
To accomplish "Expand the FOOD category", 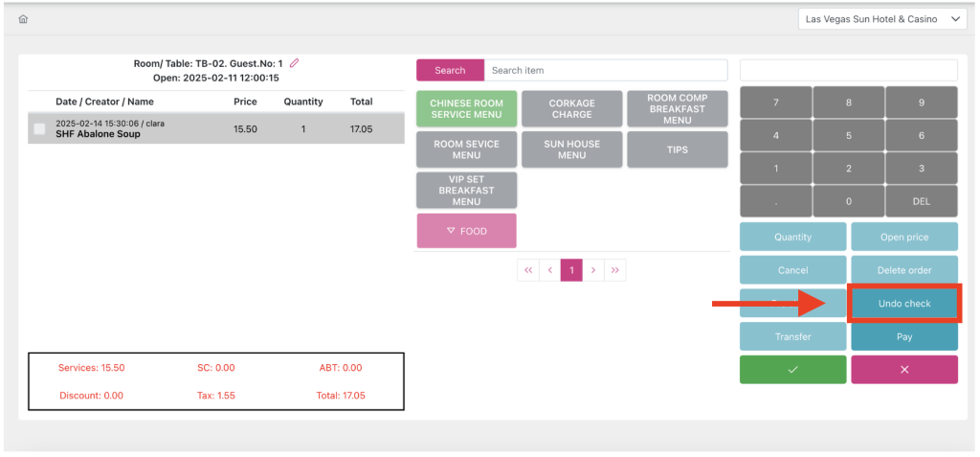I will (x=466, y=231).
